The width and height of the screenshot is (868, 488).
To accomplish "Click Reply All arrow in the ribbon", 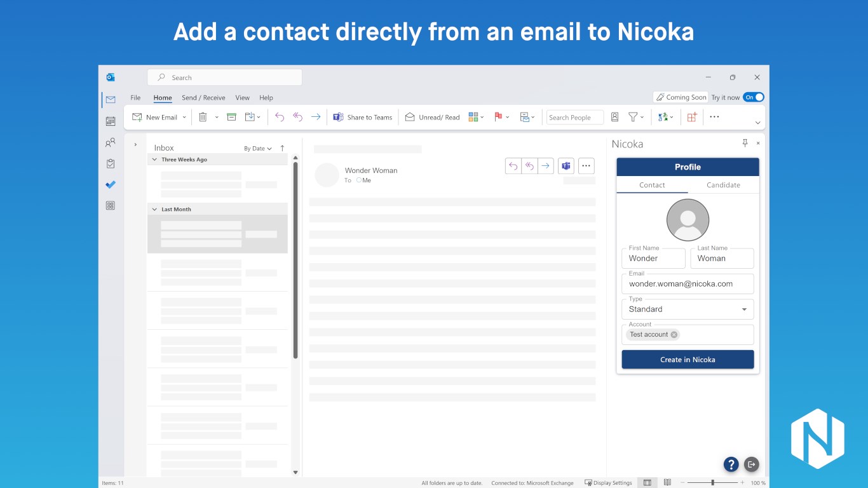I will coord(297,117).
